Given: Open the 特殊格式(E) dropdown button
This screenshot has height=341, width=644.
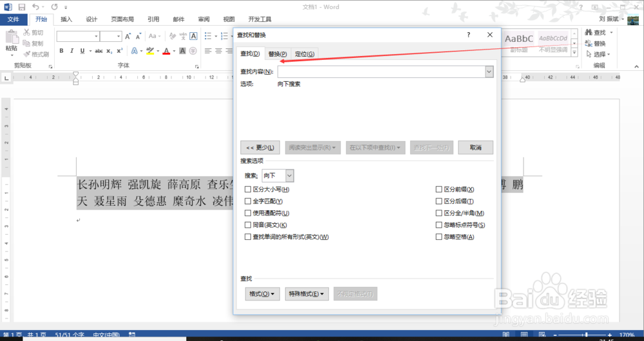Looking at the screenshot, I should tap(307, 294).
